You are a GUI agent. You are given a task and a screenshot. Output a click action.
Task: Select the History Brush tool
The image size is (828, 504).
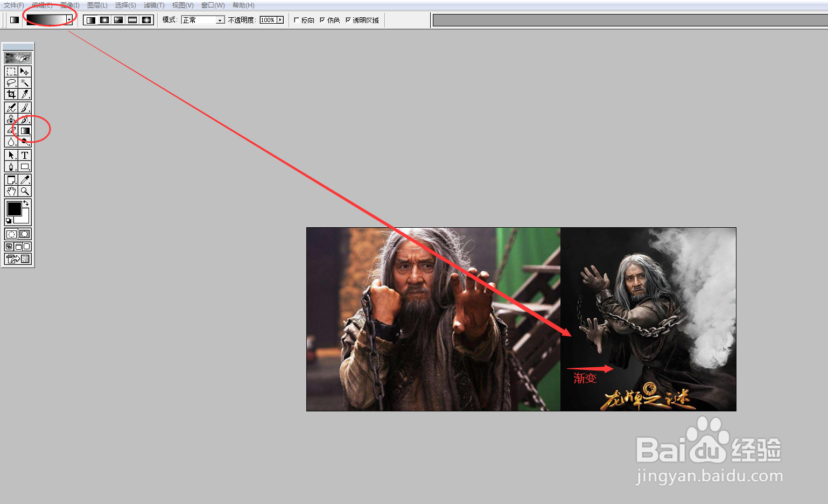pos(25,120)
